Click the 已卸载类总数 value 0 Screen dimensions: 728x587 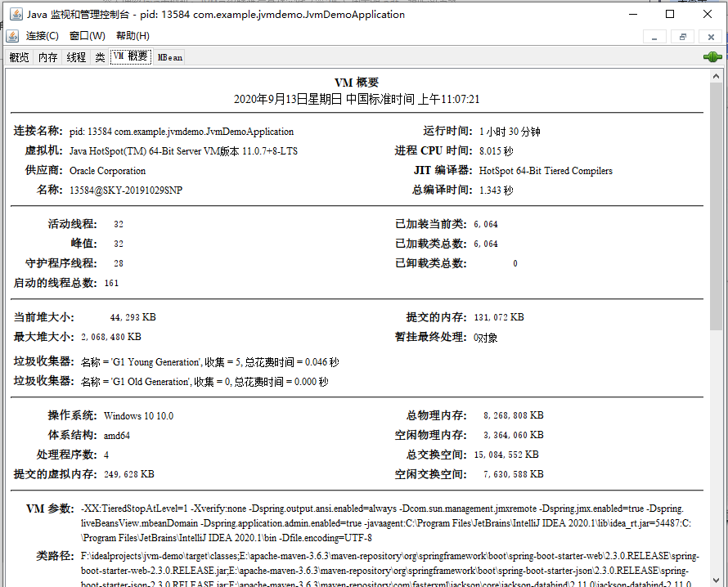515,263
